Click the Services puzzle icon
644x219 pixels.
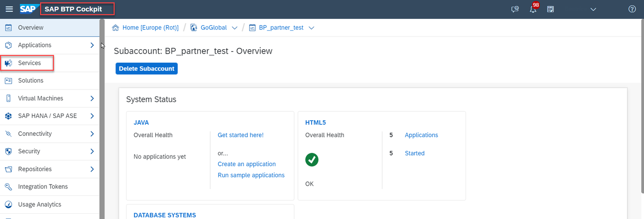click(x=8, y=63)
